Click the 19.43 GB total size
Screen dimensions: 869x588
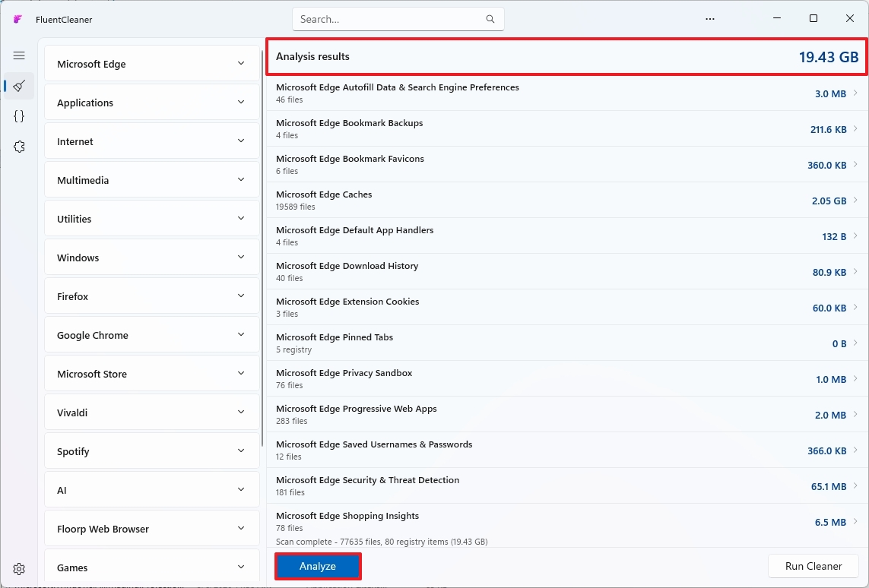(828, 56)
